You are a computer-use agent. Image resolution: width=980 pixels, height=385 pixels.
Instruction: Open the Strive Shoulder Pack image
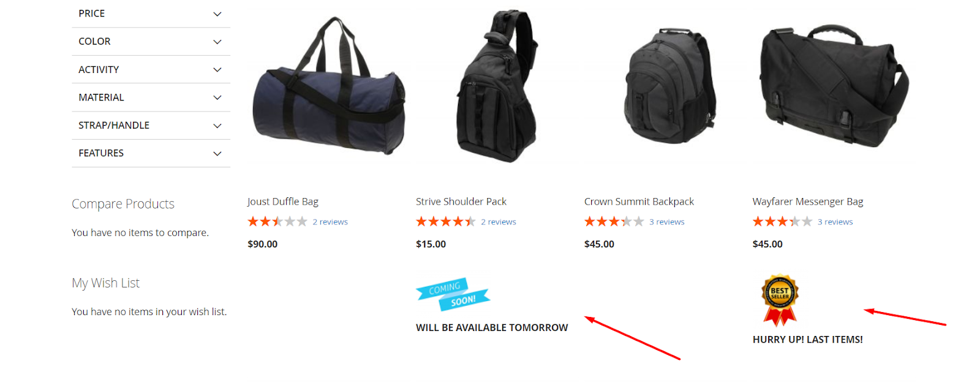tap(497, 86)
